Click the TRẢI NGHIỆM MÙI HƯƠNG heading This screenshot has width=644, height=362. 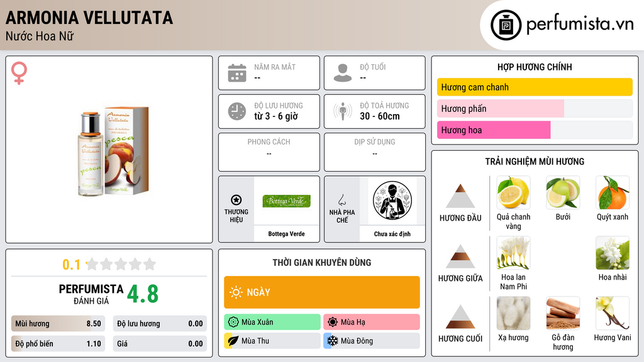[535, 162]
